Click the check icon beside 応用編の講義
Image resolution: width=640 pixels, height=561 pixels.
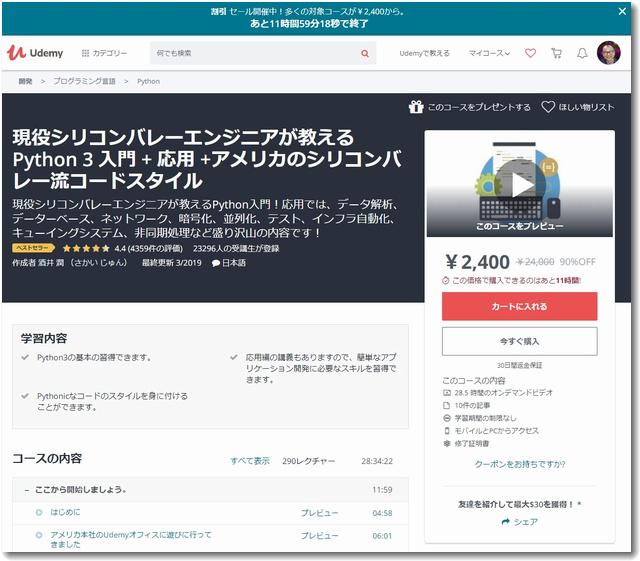tap(233, 357)
